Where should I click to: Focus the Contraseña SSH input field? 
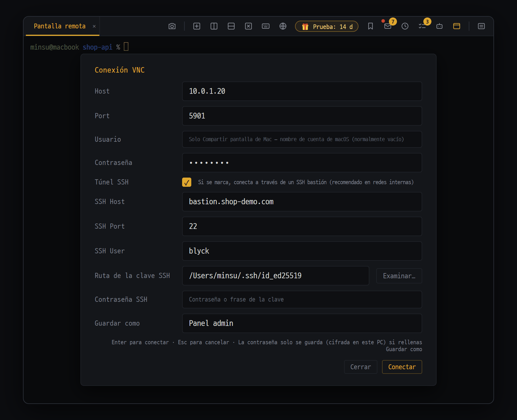pyautogui.click(x=302, y=300)
